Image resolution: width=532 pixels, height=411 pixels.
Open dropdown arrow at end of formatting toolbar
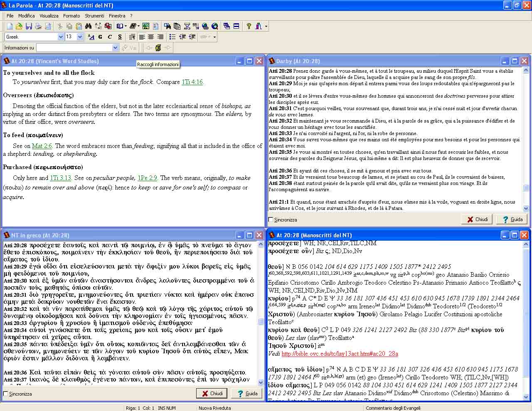214,37
